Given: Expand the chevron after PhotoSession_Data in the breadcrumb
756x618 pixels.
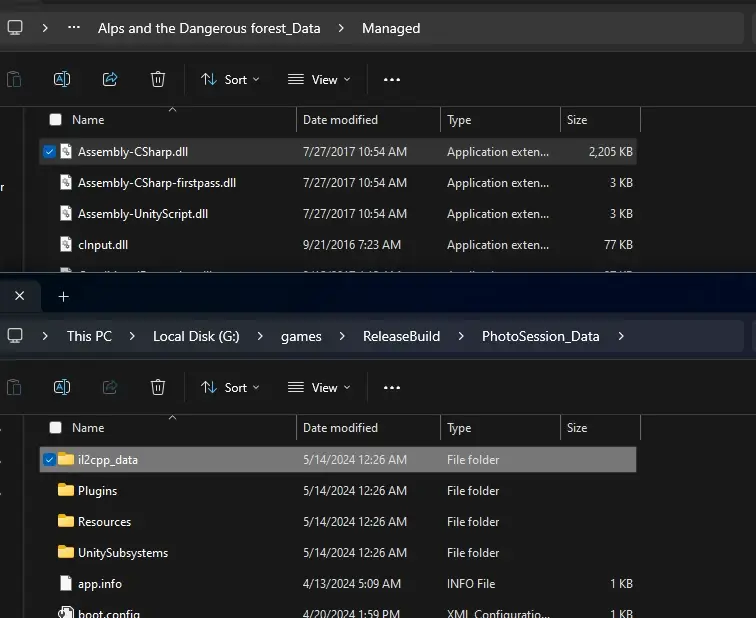Looking at the screenshot, I should (621, 336).
